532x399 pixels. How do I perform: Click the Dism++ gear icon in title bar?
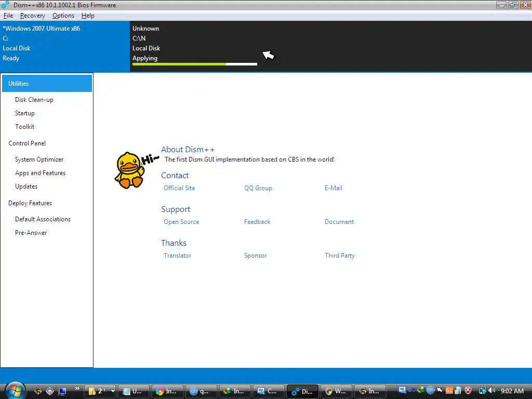(x=5, y=5)
